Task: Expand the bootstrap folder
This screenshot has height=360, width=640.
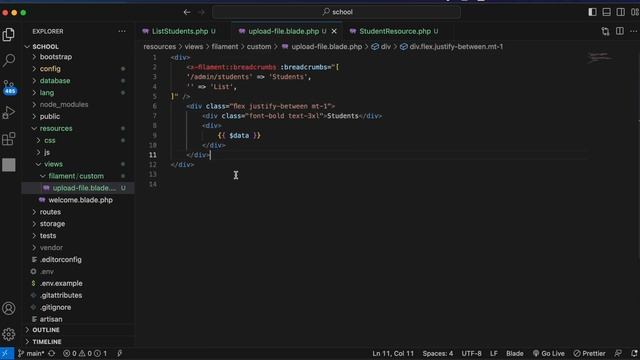Action: [x=78, y=57]
